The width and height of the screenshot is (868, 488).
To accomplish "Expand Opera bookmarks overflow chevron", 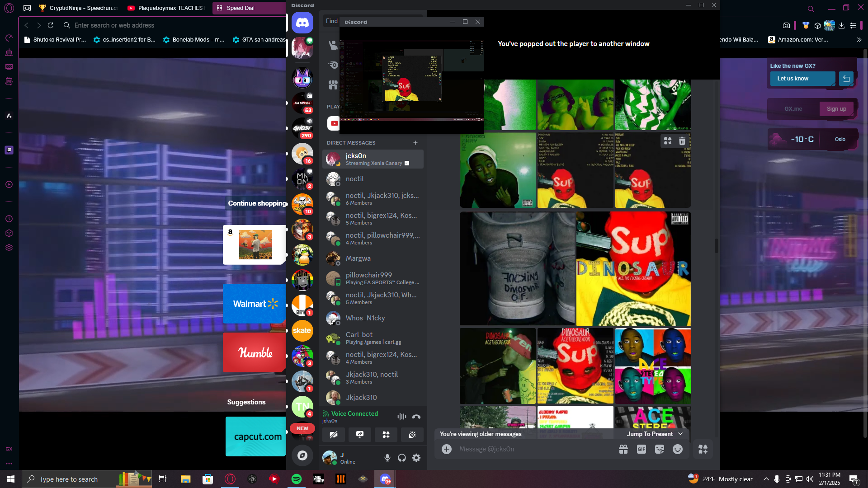I will click(x=859, y=40).
